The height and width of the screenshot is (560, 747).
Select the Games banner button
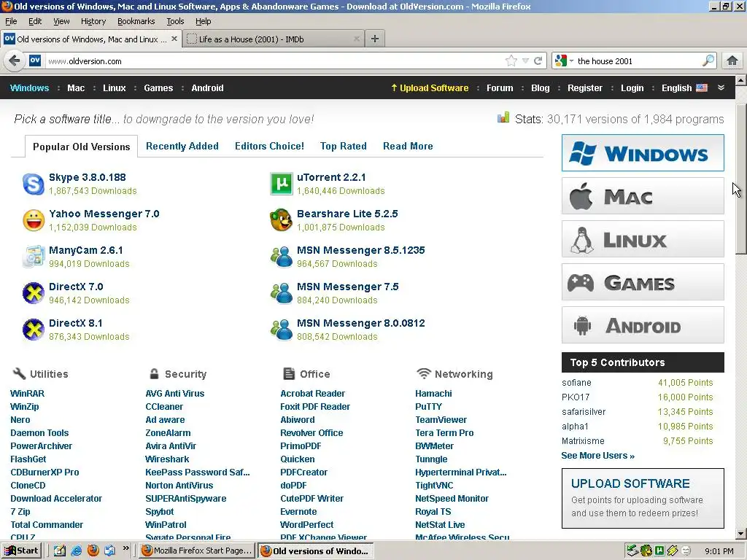coord(643,282)
